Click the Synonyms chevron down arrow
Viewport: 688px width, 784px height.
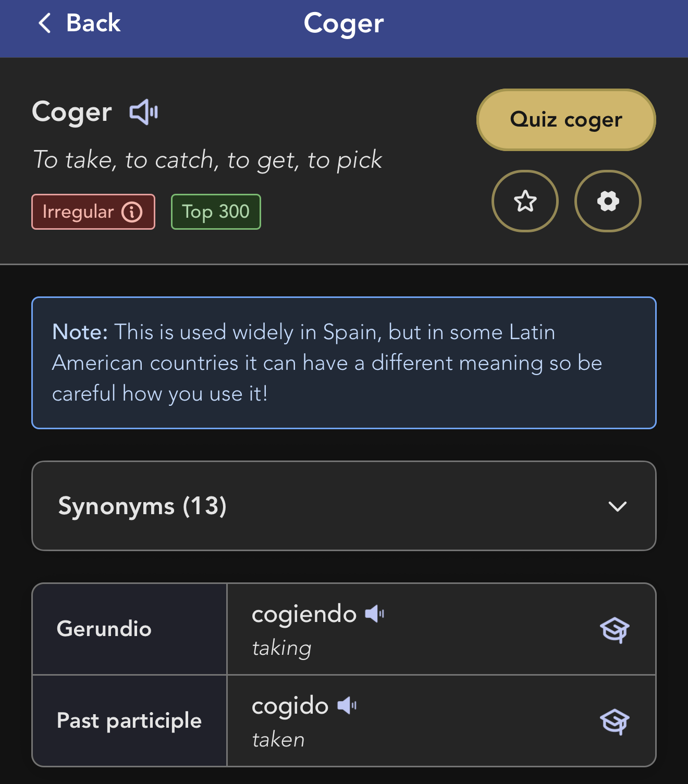click(x=618, y=506)
